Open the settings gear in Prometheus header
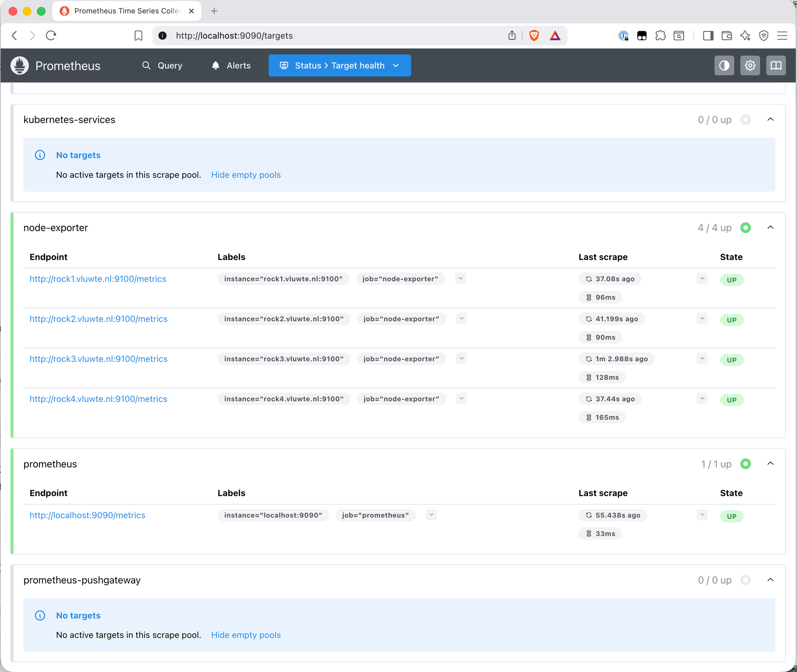797x672 pixels. click(750, 65)
